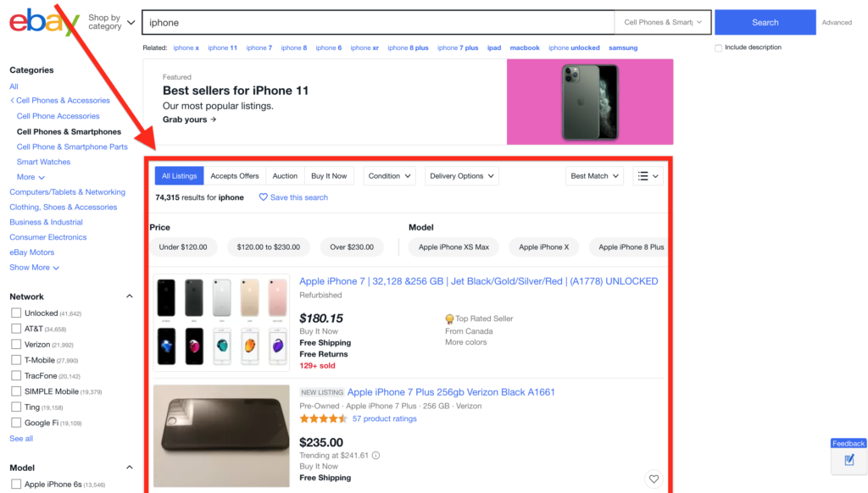Click the Grab yours link

(189, 119)
